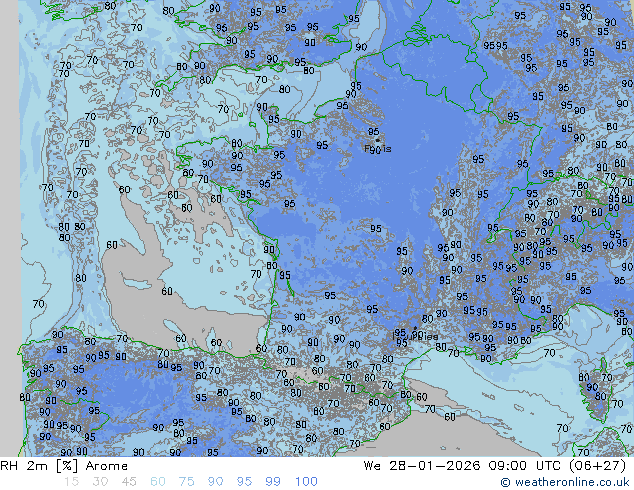Image resolution: width=634 pixels, height=490 pixels.
Task: Open the weatheronline.co.uk copyright link
Action: coord(565,482)
